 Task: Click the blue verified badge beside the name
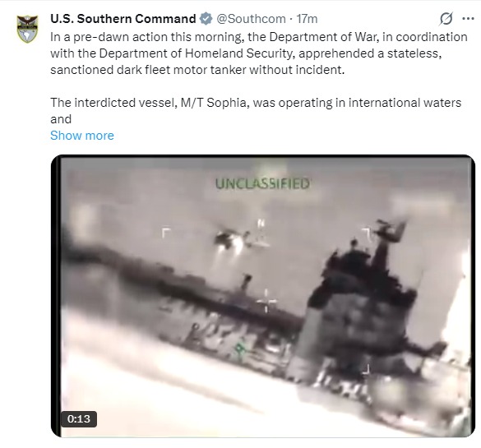click(x=206, y=19)
